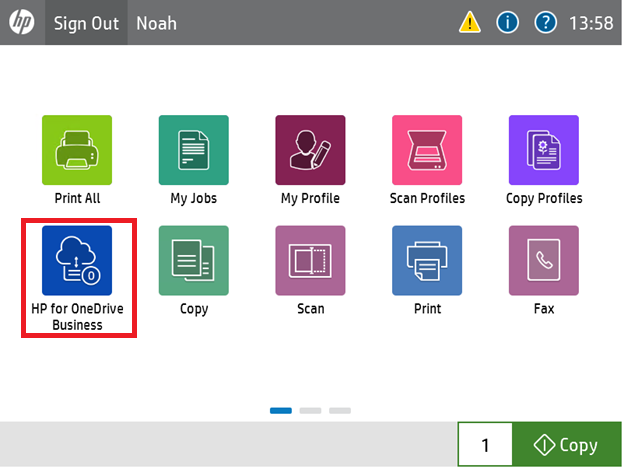Screen dimensions: 624x469
Task: Open the My Jobs app
Action: coord(193,150)
